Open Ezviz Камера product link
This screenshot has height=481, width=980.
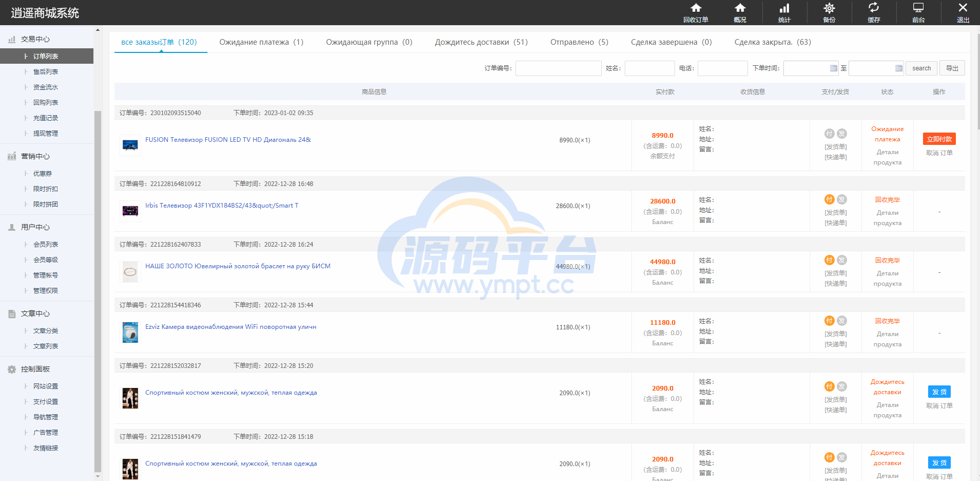click(x=230, y=327)
